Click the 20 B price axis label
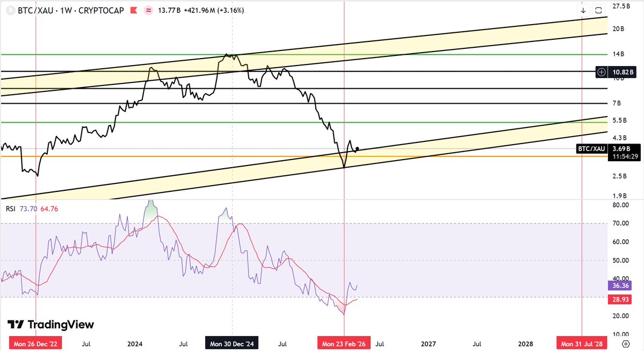This screenshot has width=644, height=351. [618, 29]
